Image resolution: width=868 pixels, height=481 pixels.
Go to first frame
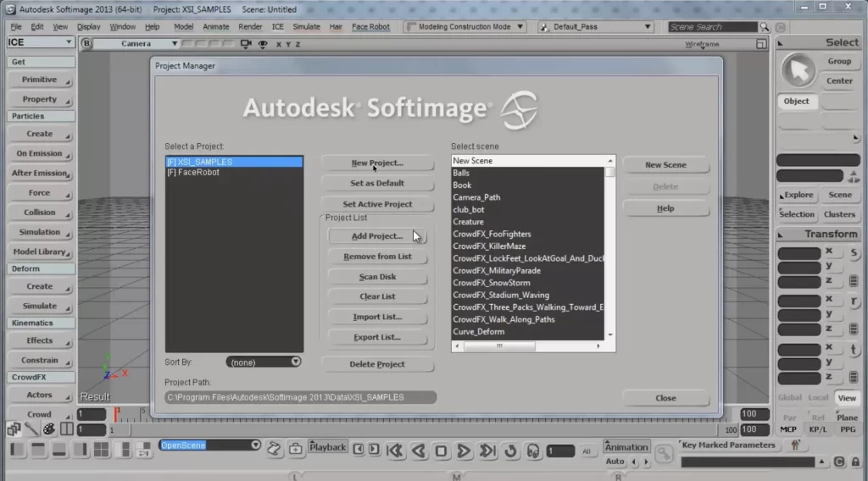pos(395,451)
